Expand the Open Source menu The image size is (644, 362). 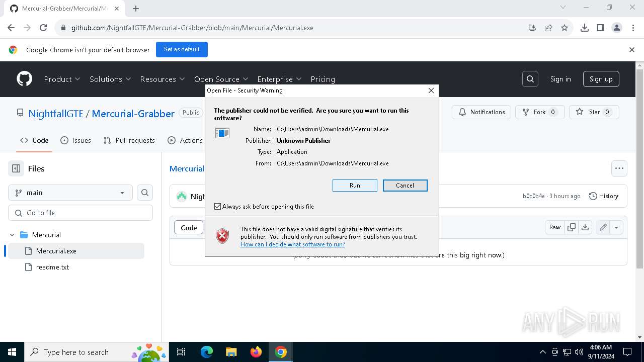[221, 79]
